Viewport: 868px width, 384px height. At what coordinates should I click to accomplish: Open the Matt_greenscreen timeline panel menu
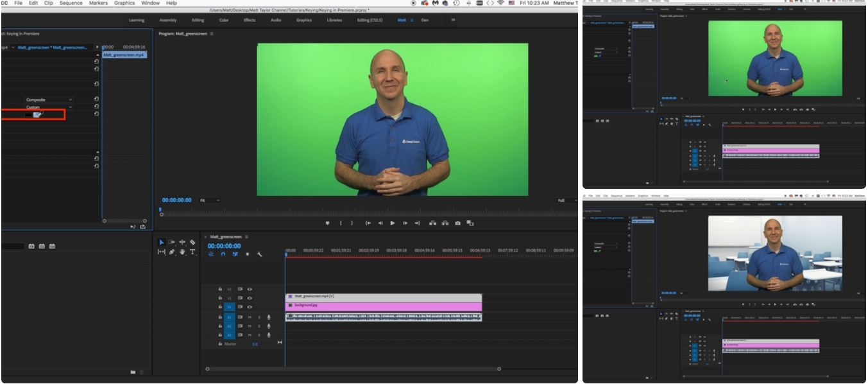coord(246,237)
